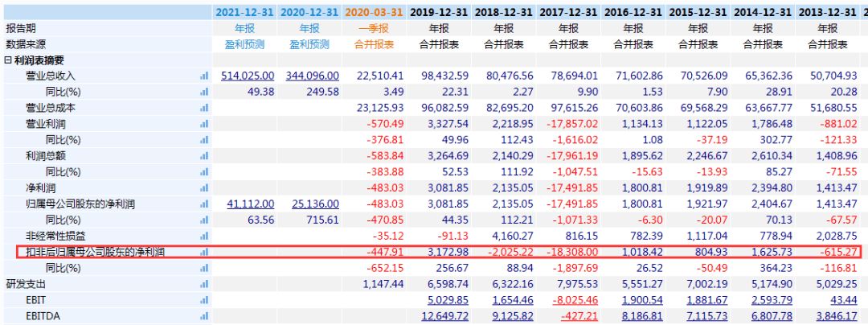Show chart for 扣非后归属母公司股东的净利润
The width and height of the screenshot is (868, 325).
coord(203,253)
